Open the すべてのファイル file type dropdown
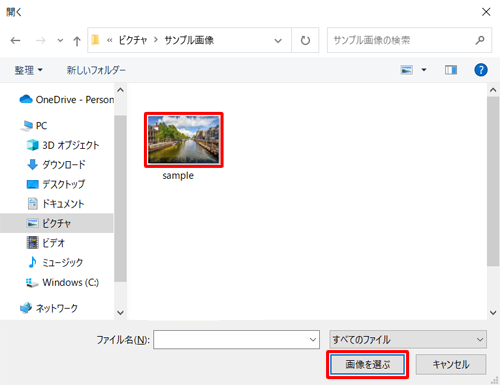The width and height of the screenshot is (500, 385). 408,340
